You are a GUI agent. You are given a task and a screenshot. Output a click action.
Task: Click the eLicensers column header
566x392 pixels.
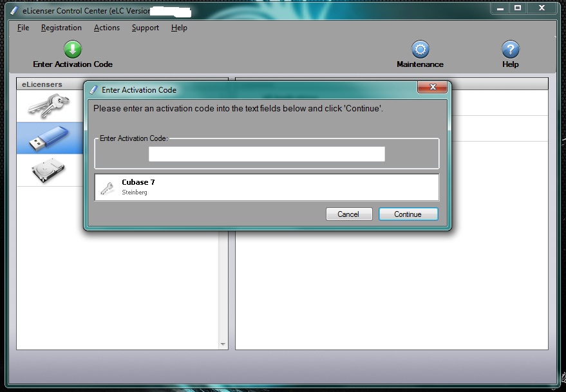tap(50, 84)
